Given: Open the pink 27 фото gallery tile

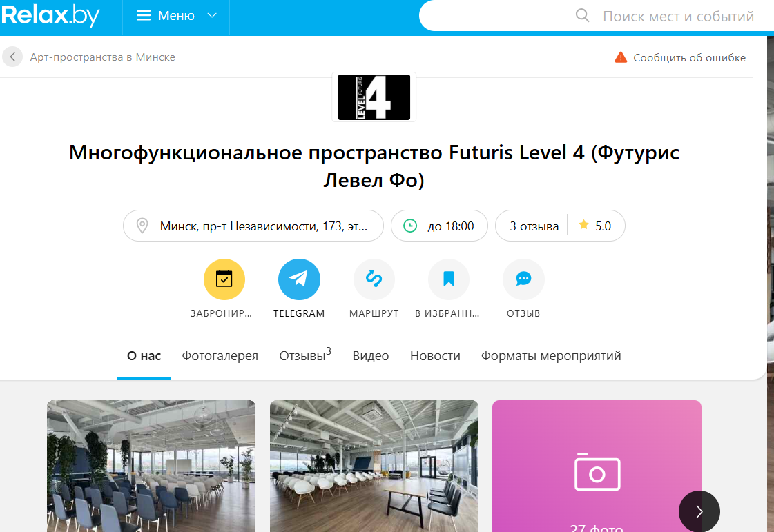Looking at the screenshot, I should pos(597,466).
